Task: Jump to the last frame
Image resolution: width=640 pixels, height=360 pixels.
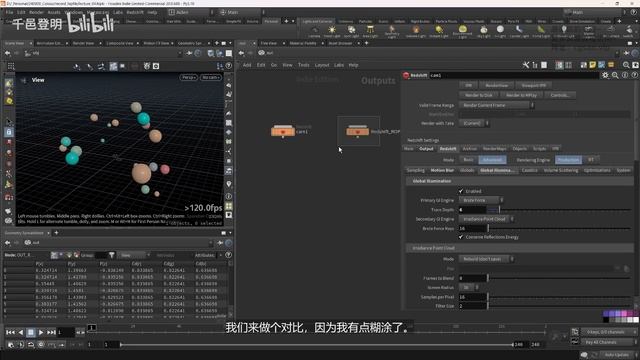Action: pyautogui.click(x=51, y=333)
